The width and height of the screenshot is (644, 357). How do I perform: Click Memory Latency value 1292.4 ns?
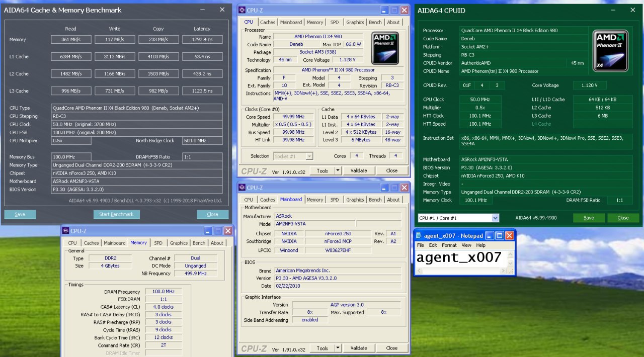coord(202,39)
